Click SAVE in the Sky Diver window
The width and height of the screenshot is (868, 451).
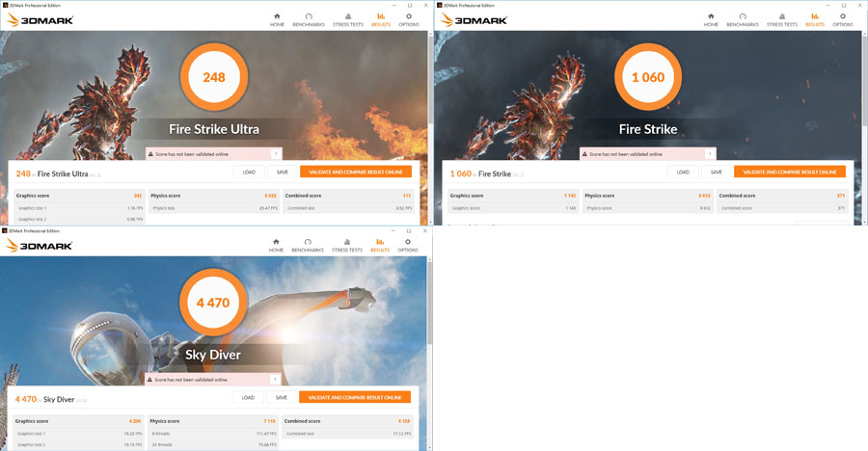pyautogui.click(x=282, y=397)
